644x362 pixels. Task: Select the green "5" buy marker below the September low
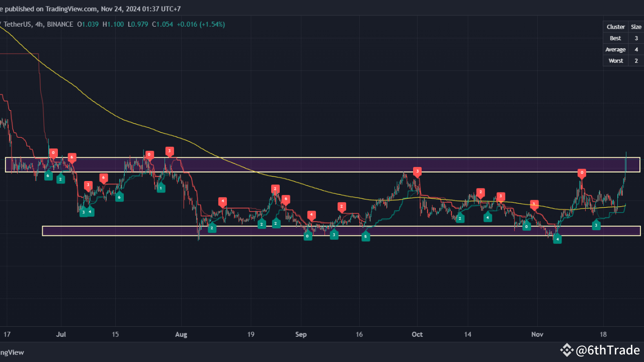point(366,236)
